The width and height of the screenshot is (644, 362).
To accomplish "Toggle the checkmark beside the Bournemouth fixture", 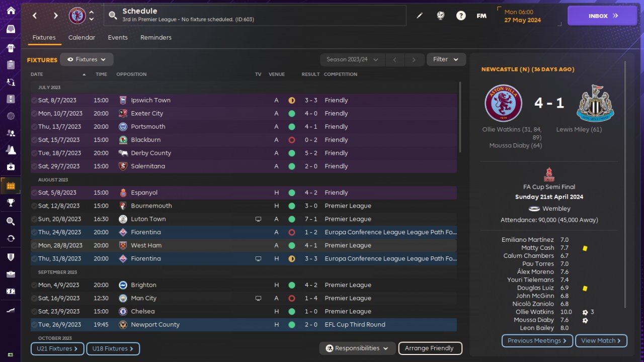I will [x=34, y=206].
